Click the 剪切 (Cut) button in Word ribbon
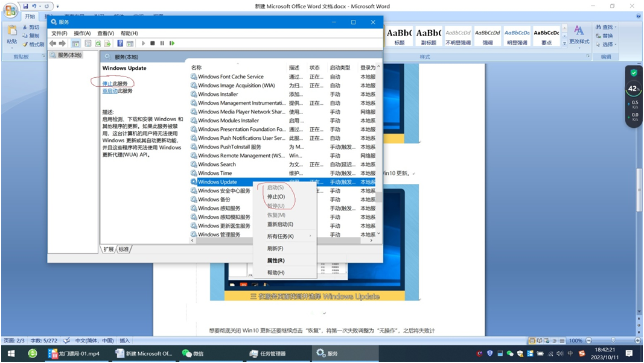 (31, 27)
